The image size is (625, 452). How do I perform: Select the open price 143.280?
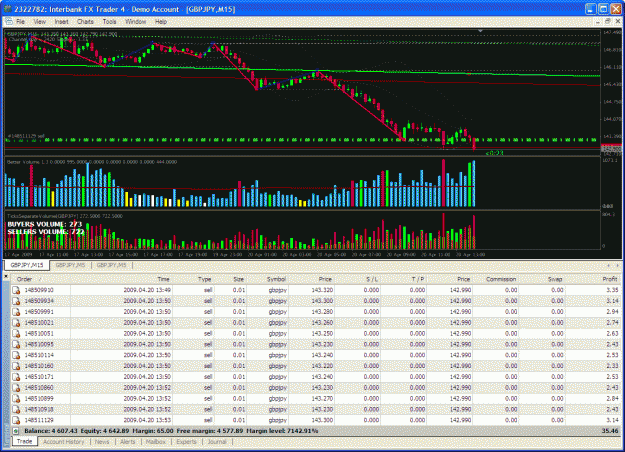(x=322, y=312)
